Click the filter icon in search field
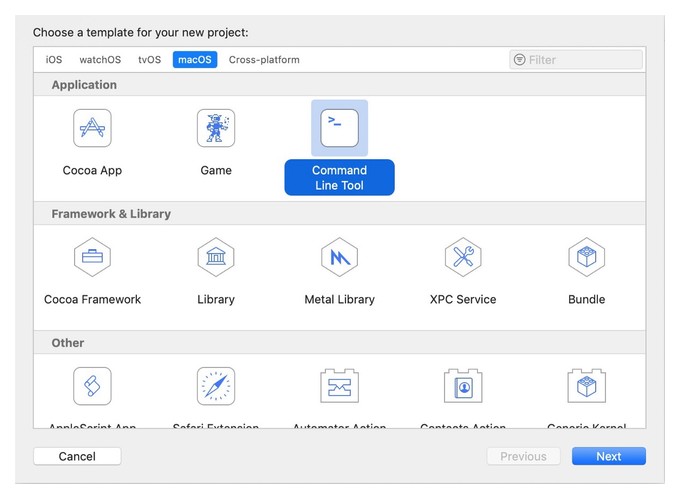 coord(520,59)
